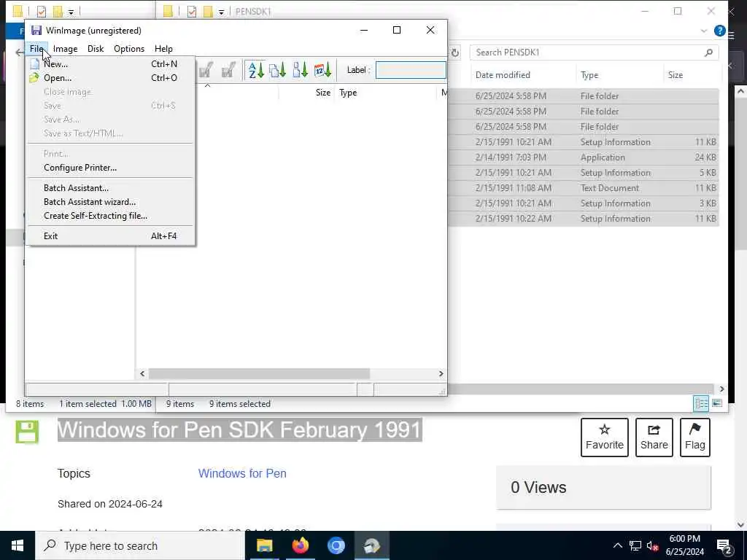Open the Help menu in WinImage
Screen dimensions: 747x560
[163, 49]
